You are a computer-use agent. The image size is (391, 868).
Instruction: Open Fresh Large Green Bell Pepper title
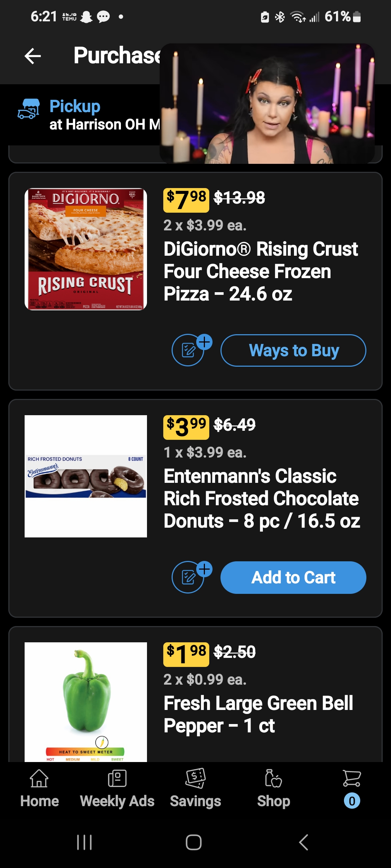(x=258, y=714)
